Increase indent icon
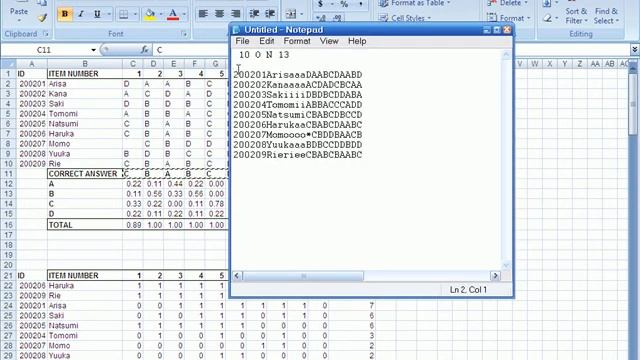 [270, 14]
